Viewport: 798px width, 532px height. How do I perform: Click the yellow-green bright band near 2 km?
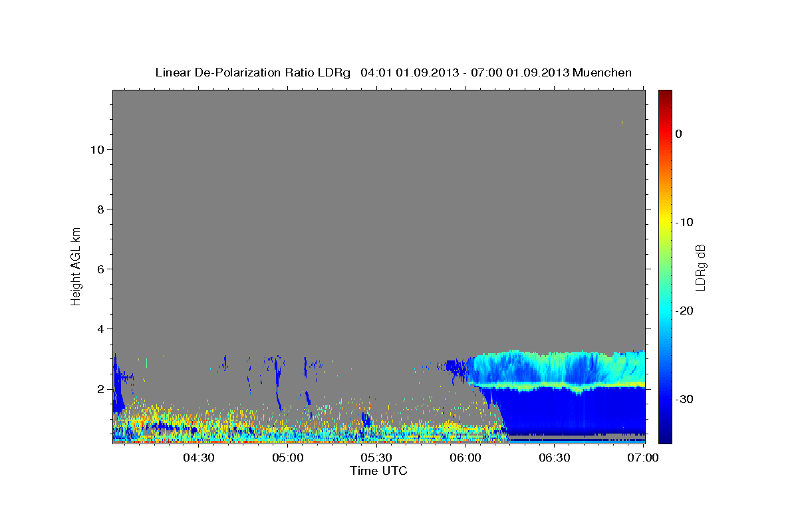(x=559, y=386)
